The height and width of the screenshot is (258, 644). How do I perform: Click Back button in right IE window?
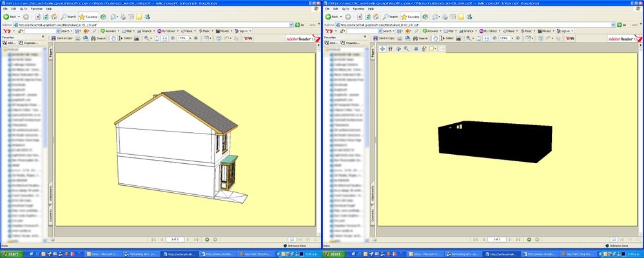click(x=333, y=17)
